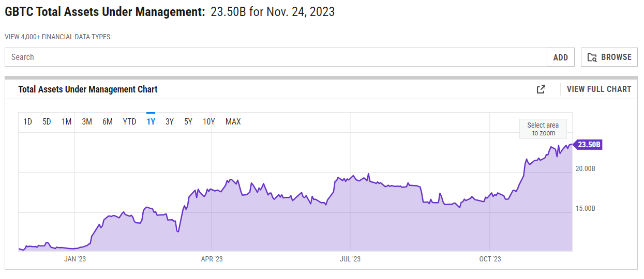The height and width of the screenshot is (279, 644).
Task: Choose the 6M time range
Action: tap(108, 122)
